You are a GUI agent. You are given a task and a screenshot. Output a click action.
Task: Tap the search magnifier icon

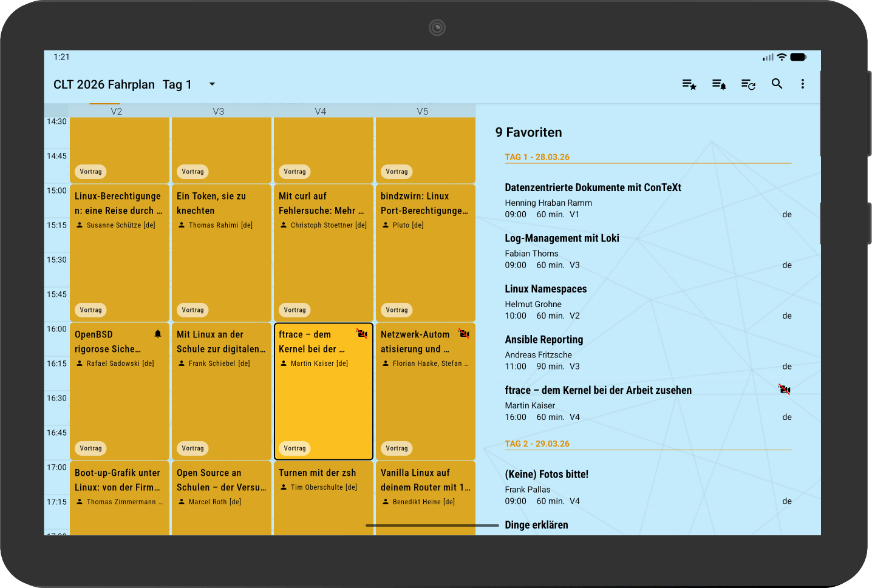(x=777, y=84)
